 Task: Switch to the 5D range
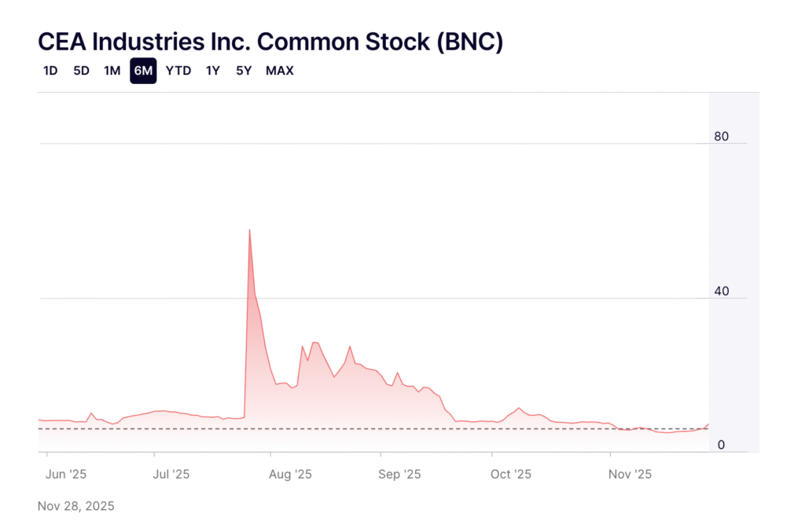(81, 71)
